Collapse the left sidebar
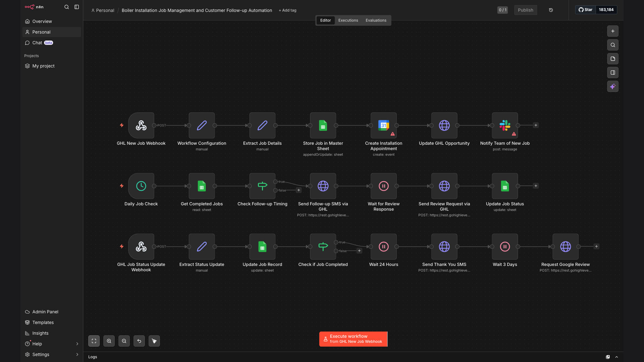This screenshot has height=362, width=644. tap(76, 7)
